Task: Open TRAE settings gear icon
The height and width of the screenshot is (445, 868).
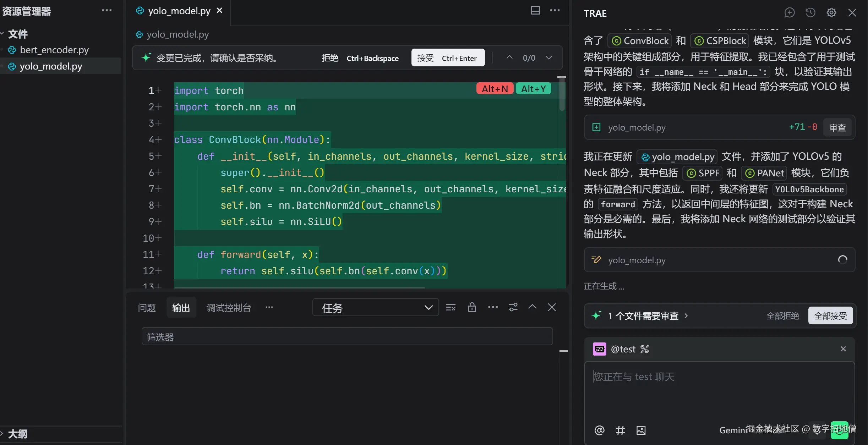Action: (x=831, y=13)
